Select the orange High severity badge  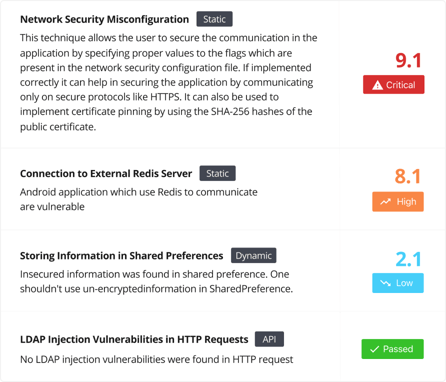[398, 202]
